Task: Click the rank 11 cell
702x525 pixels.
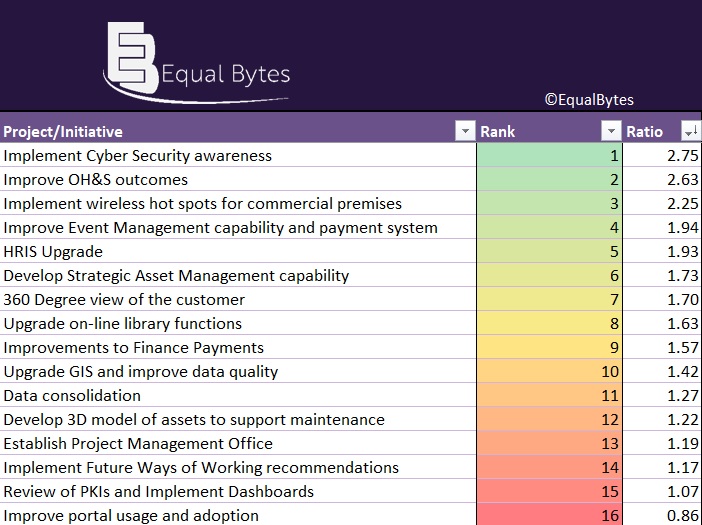Action: pyautogui.click(x=549, y=395)
